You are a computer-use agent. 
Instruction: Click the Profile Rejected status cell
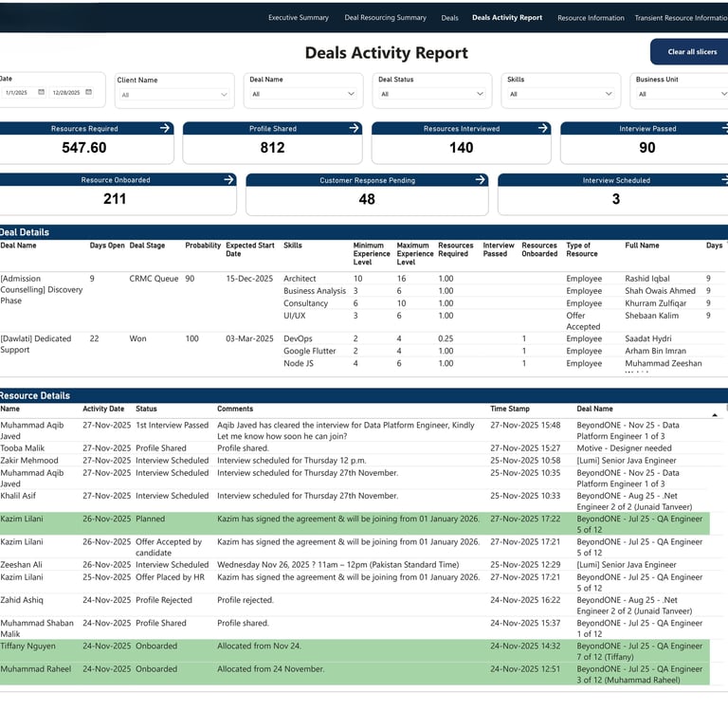(x=163, y=600)
